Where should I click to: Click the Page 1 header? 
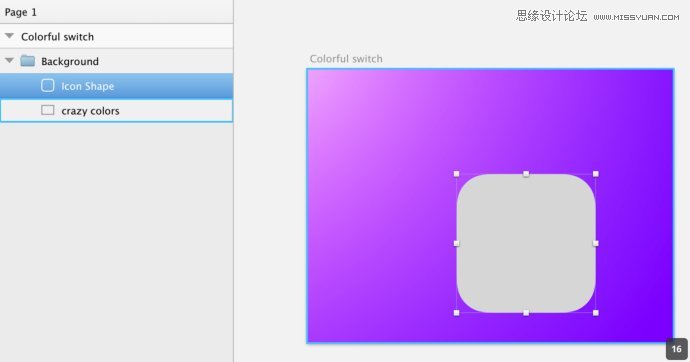116,12
